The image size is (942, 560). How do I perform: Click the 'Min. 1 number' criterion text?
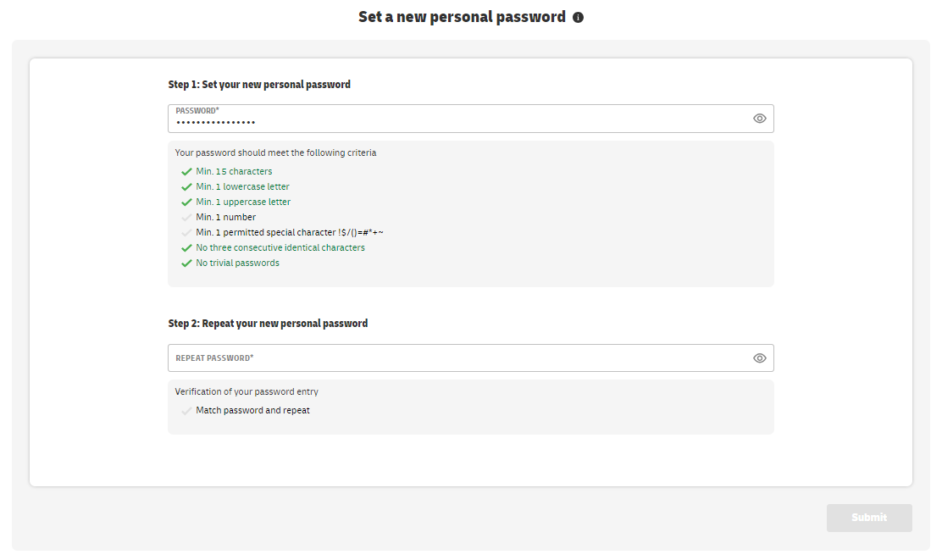point(226,217)
